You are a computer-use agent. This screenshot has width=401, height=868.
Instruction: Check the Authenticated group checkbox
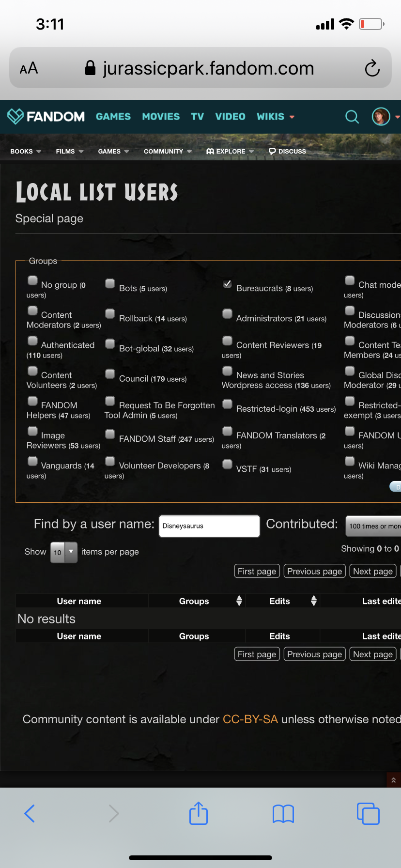[32, 341]
